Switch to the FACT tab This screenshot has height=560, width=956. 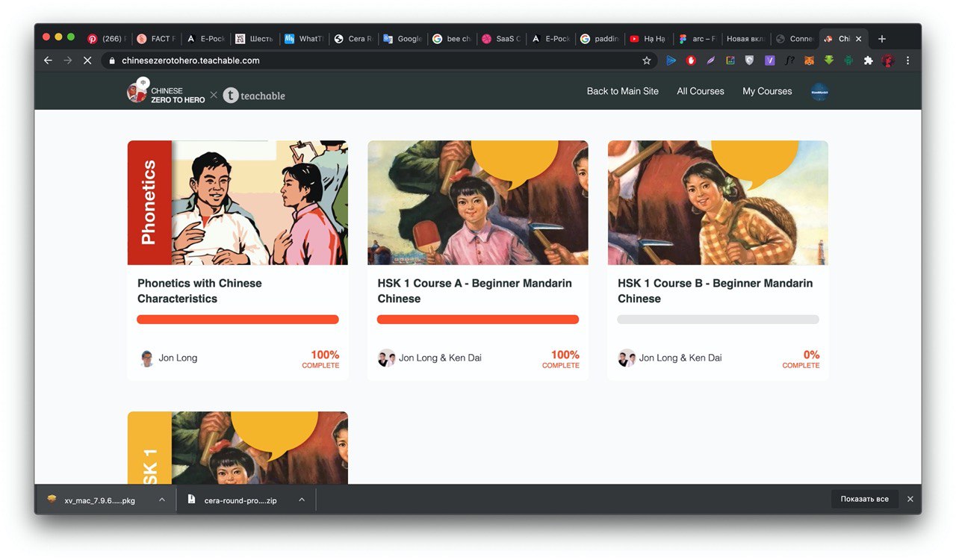point(155,39)
